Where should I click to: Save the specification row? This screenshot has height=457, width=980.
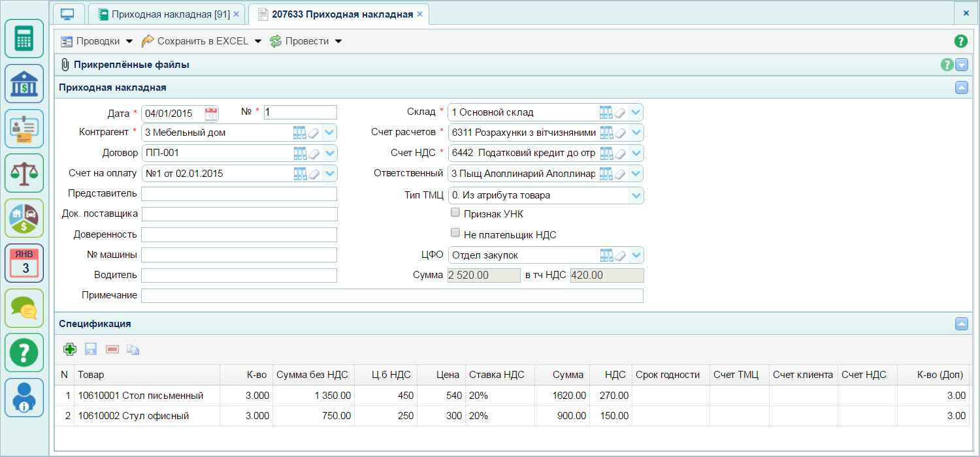pos(91,349)
